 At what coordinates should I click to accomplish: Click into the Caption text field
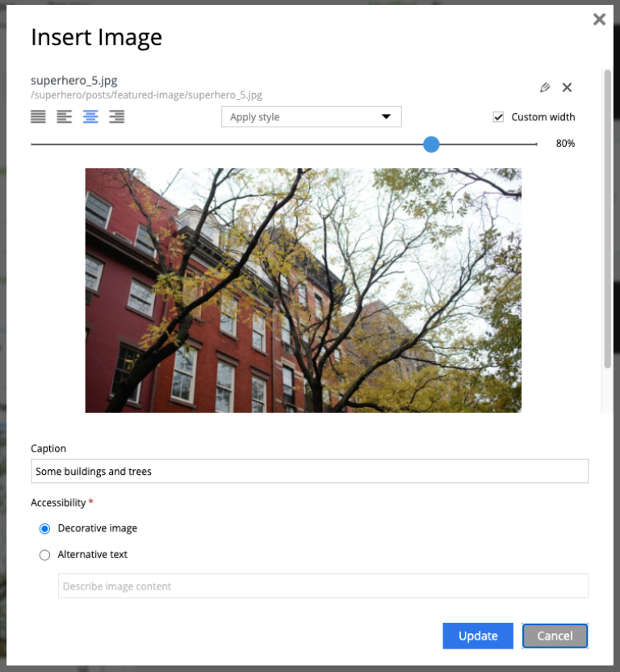point(310,471)
